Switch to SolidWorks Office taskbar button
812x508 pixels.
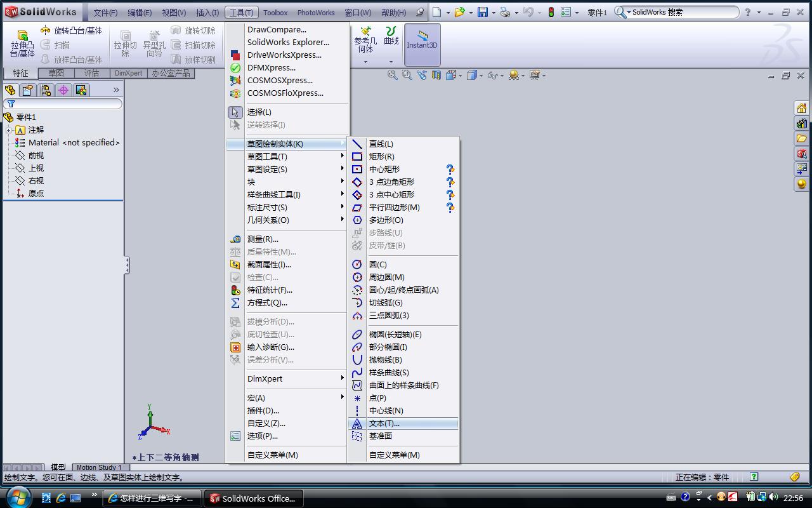(x=254, y=498)
